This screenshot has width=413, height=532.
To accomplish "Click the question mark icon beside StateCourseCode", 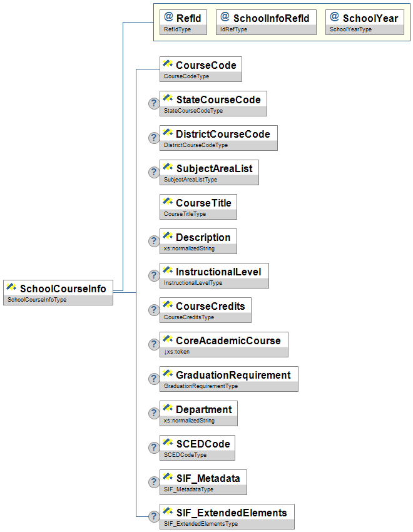I will coord(153,103).
